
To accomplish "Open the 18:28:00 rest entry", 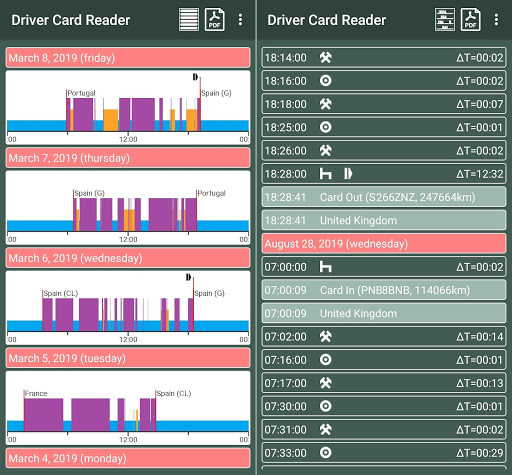I will click(384, 174).
